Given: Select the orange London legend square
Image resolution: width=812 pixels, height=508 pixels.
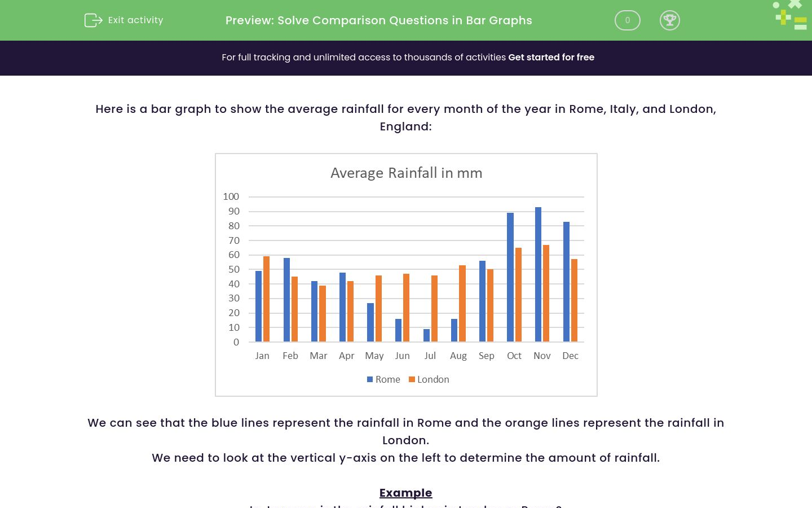Looking at the screenshot, I should [411, 379].
